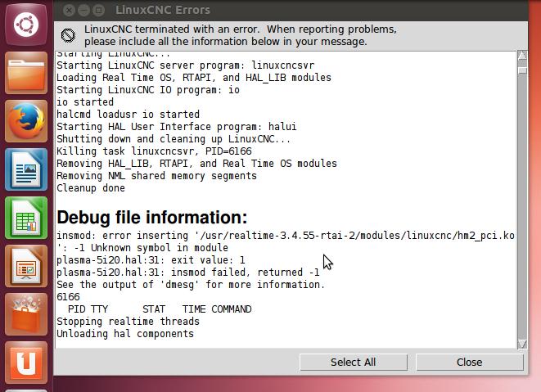Click the error stop icon beside the message

point(68,35)
